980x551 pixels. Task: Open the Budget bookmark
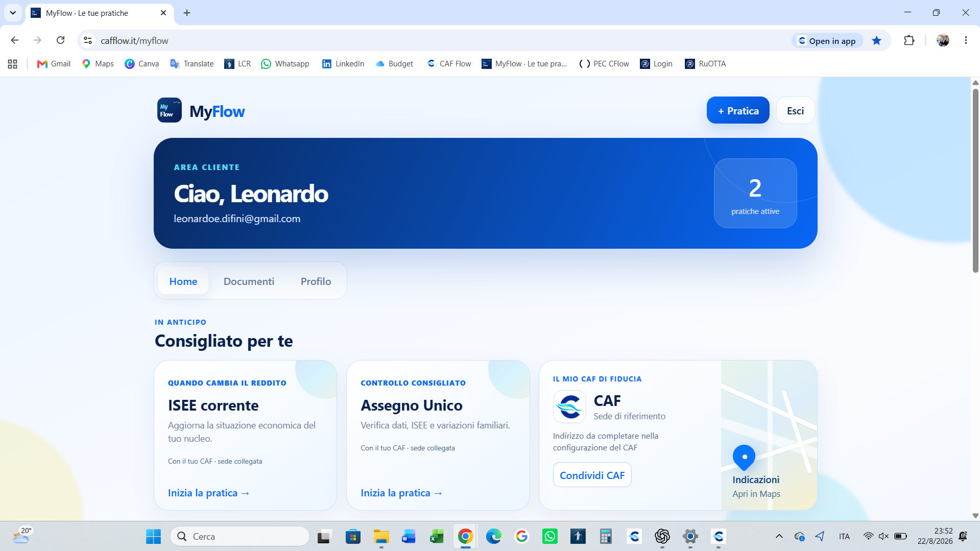coord(394,64)
